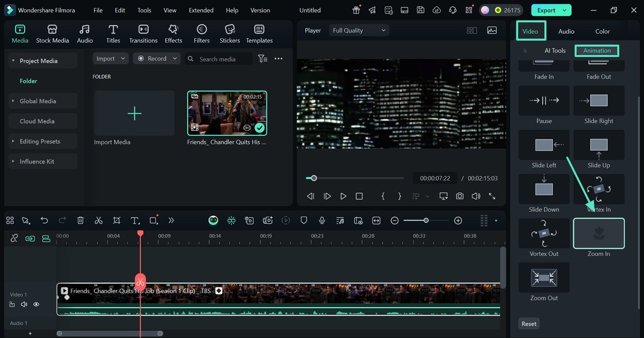644x338 pixels.
Task: Click the undo arrow icon
Action: pos(44,220)
